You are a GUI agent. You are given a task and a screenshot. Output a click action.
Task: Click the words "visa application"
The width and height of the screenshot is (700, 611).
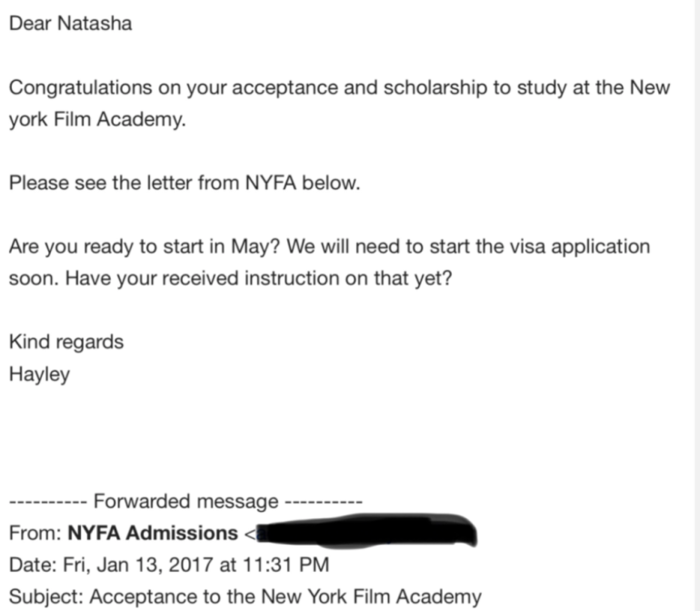tap(580, 247)
